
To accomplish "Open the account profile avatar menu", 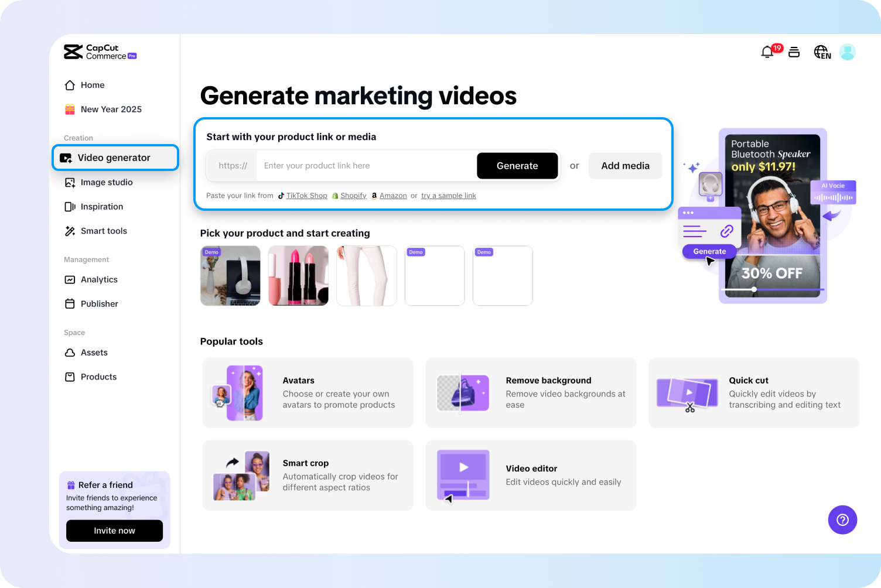I will 847,52.
